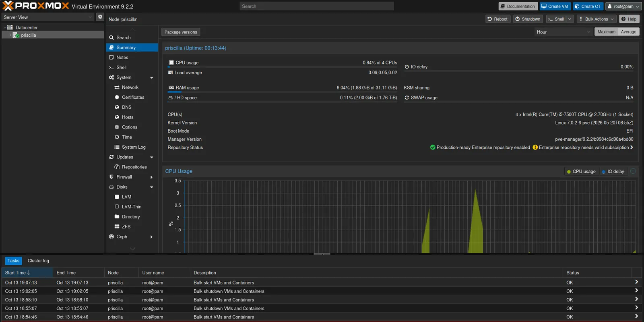Open the node Options page

[x=130, y=127]
